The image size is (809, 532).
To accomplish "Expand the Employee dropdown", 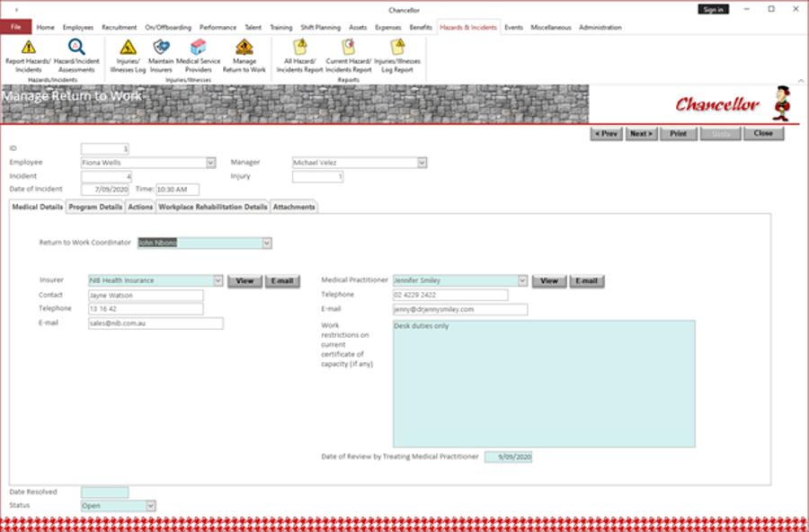I will pyautogui.click(x=210, y=163).
